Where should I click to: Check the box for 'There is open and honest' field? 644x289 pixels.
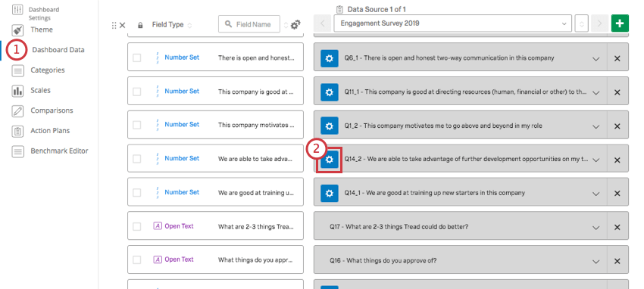point(137,57)
